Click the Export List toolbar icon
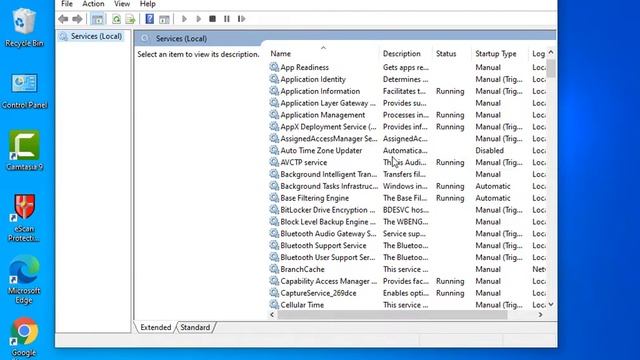 point(130,19)
